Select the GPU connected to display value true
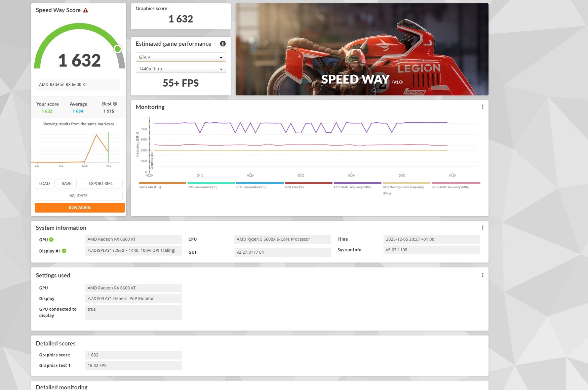Image resolution: width=588 pixels, height=390 pixels. 133,312
